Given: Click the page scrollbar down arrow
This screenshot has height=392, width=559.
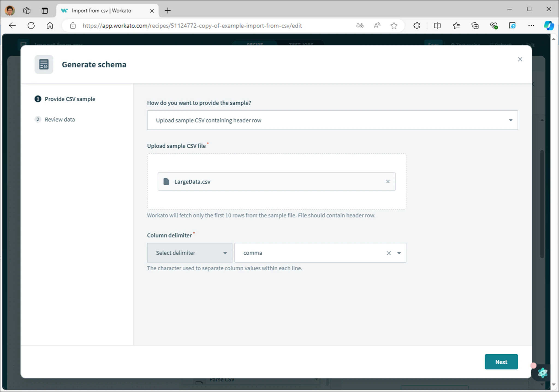Looking at the screenshot, I should click(554, 384).
